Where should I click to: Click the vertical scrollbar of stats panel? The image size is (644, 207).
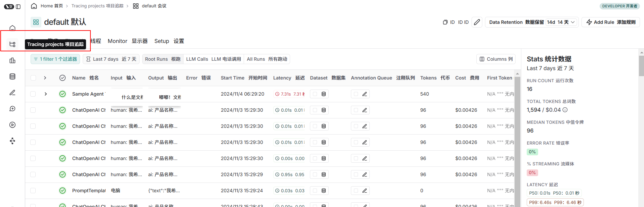coord(641,65)
